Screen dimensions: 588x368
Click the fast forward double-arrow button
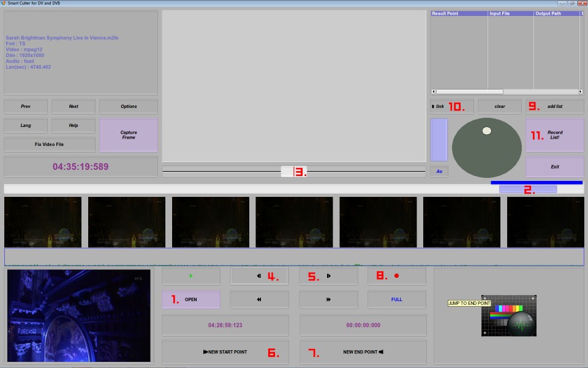pos(328,299)
